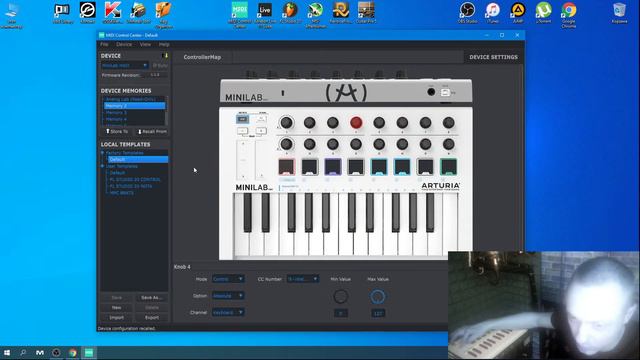
Task: Open the Device menu
Action: tap(124, 44)
